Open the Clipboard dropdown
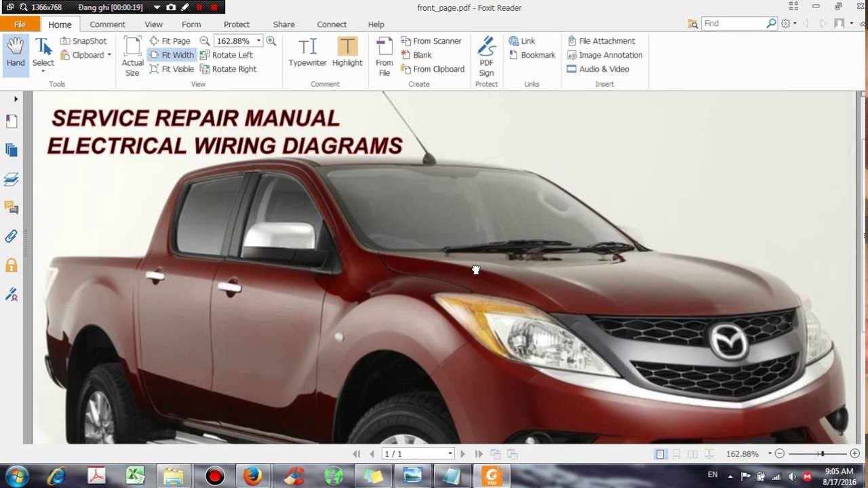The width and height of the screenshot is (868, 488). (x=86, y=55)
